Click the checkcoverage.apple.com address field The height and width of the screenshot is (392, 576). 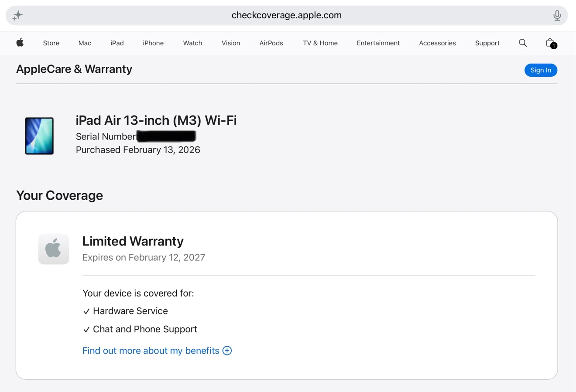tap(287, 15)
